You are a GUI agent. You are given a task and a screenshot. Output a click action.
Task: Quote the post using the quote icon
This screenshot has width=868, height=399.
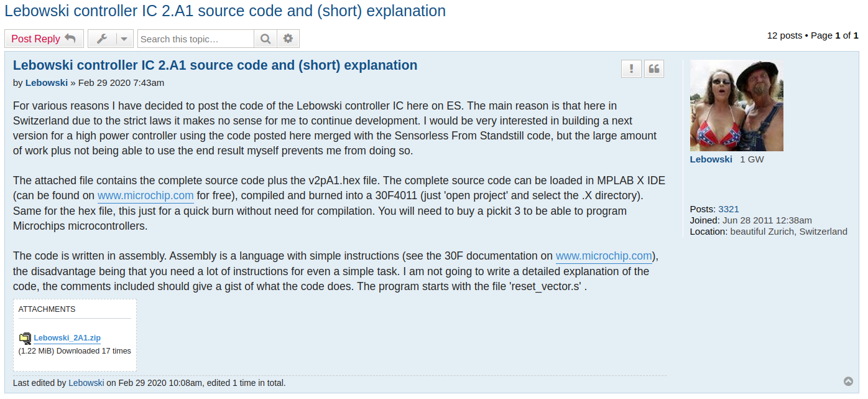click(654, 69)
